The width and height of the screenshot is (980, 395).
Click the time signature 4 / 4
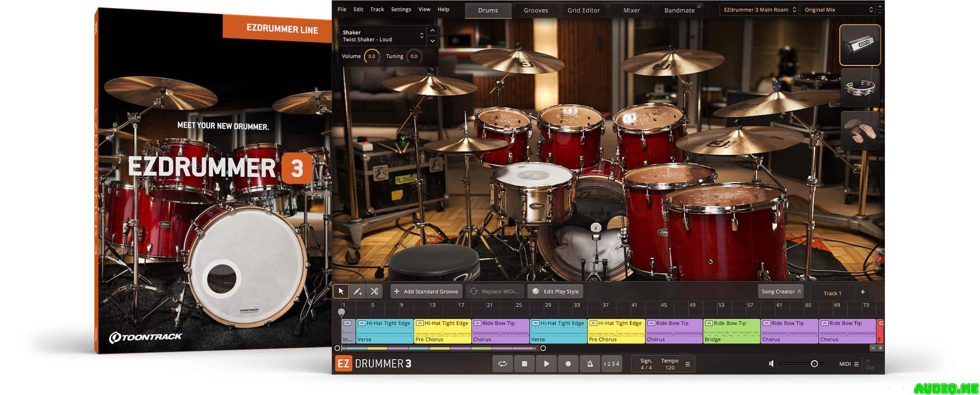(x=646, y=368)
